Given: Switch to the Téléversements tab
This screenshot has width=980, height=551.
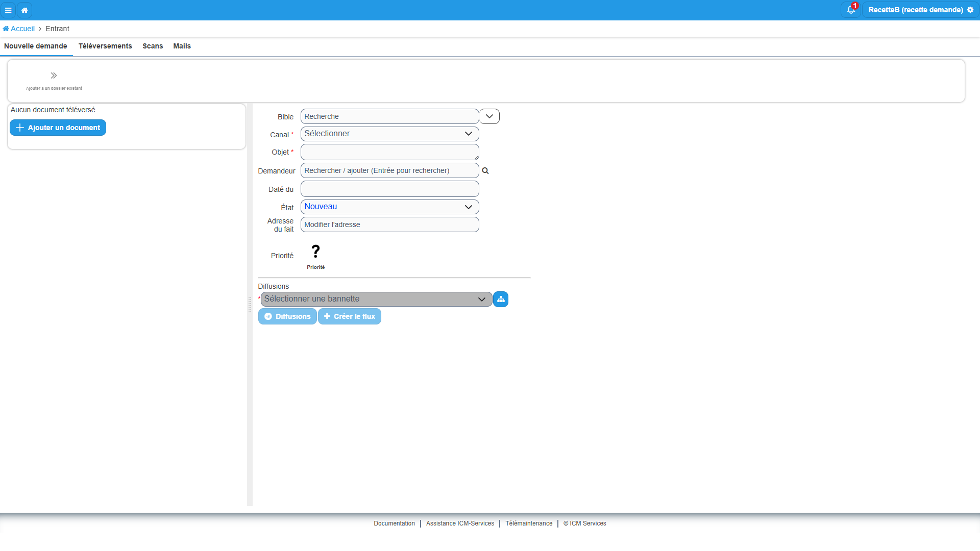Looking at the screenshot, I should click(x=105, y=46).
